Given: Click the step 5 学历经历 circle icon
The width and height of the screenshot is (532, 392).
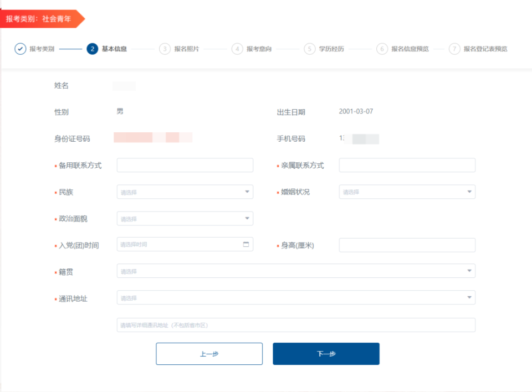Looking at the screenshot, I should pyautogui.click(x=308, y=48).
